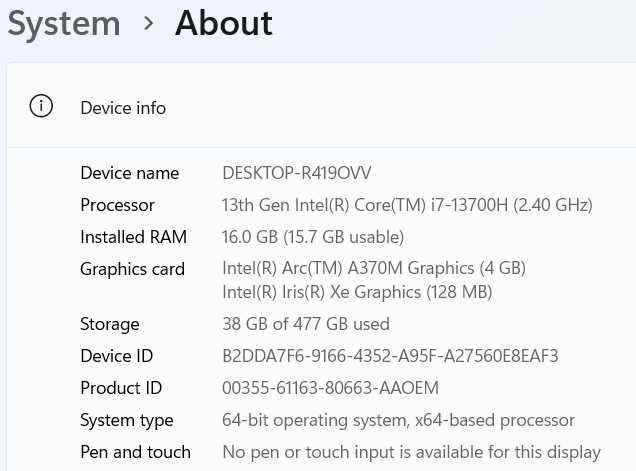Viewport: 636px width, 471px height.
Task: Click the Product ID label
Action: tap(121, 388)
